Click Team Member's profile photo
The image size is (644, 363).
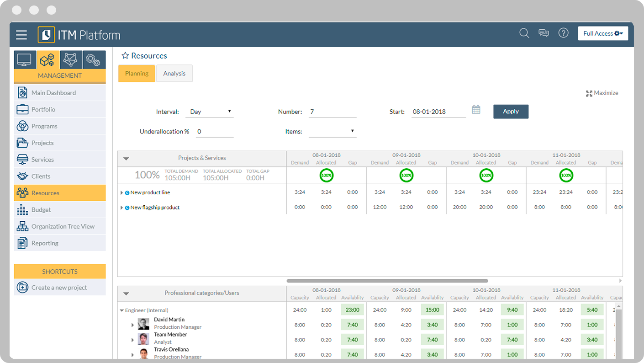coord(143,339)
